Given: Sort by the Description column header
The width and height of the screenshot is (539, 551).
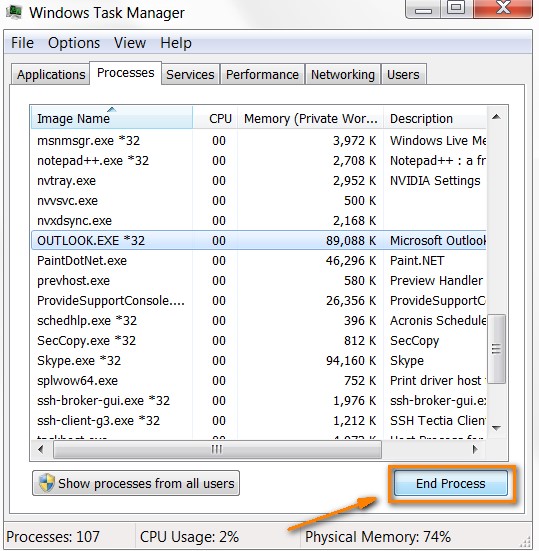Looking at the screenshot, I should point(435,118).
